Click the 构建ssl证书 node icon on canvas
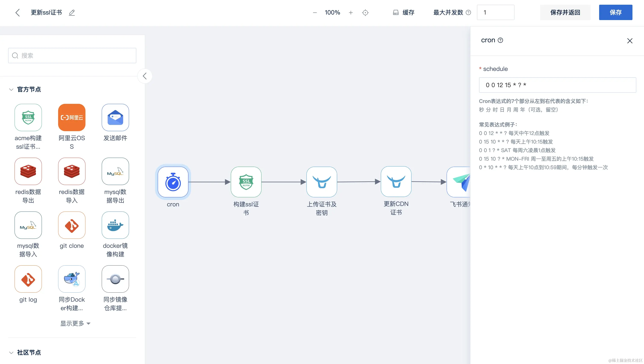The width and height of the screenshot is (644, 364). click(x=246, y=182)
